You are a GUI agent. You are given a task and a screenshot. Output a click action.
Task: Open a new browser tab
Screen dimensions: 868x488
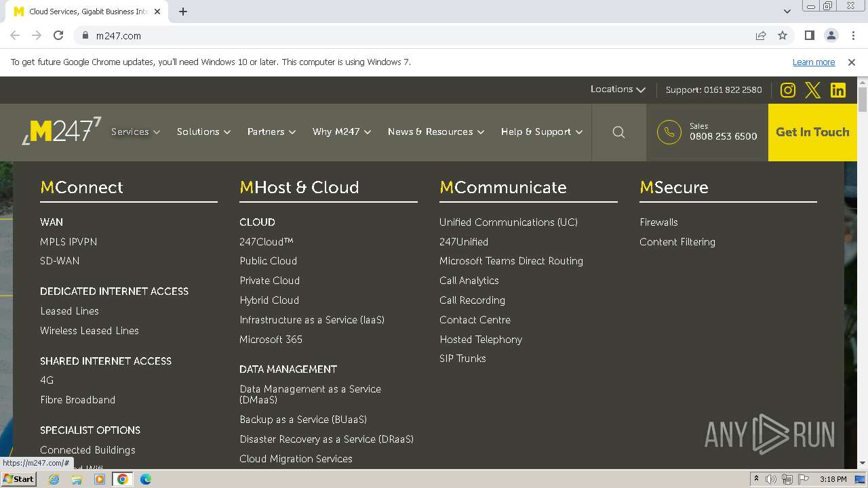(x=183, y=12)
